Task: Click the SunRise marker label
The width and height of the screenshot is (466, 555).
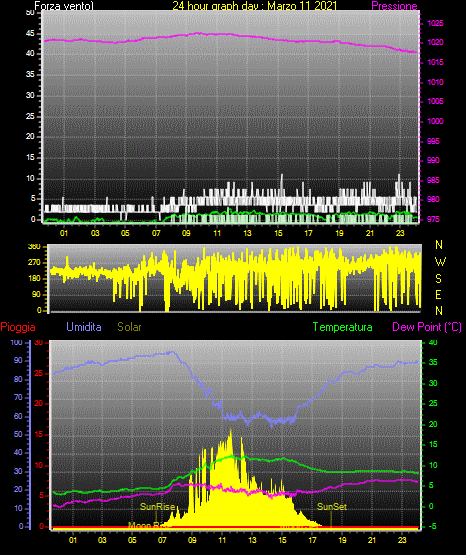Action: 157,507
